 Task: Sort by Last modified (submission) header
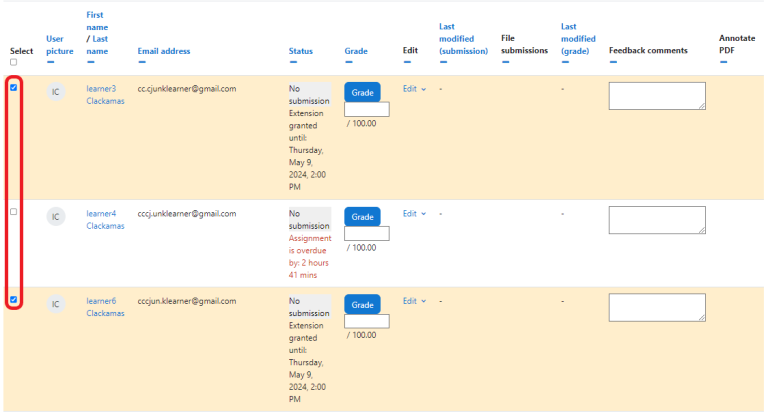point(463,39)
